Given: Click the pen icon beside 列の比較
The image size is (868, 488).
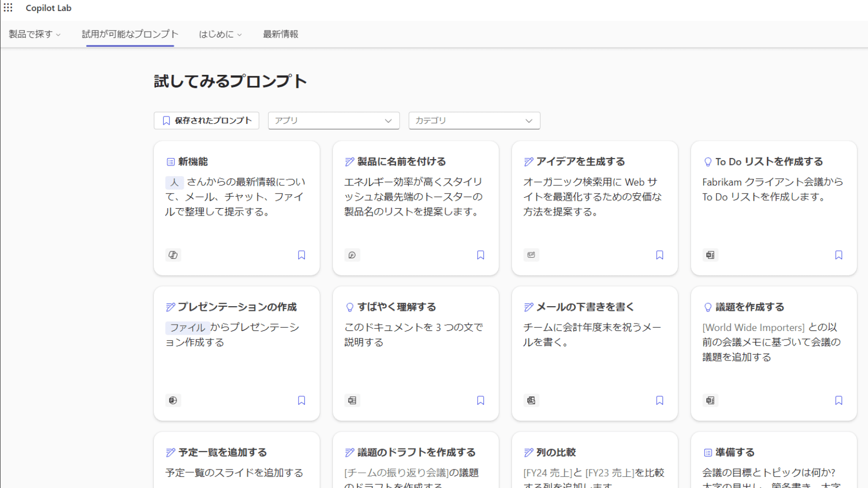Looking at the screenshot, I should click(528, 453).
